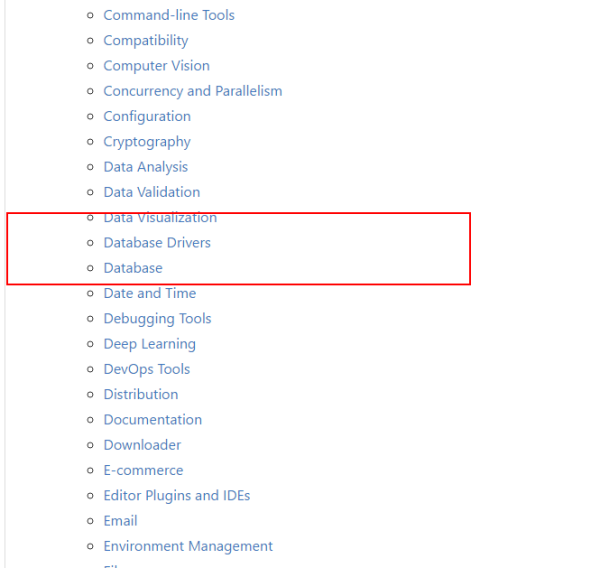
Task: Visit the Documentation section link
Action: tap(153, 419)
